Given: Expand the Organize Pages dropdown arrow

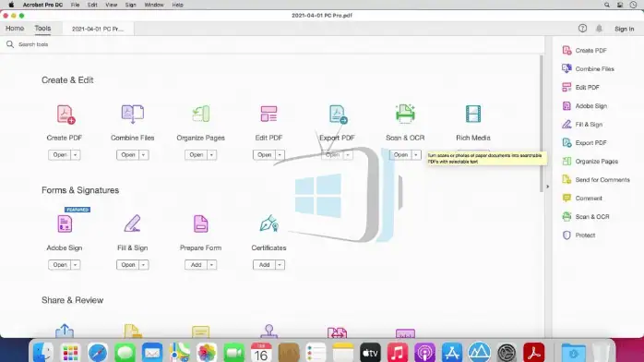Looking at the screenshot, I should [x=211, y=155].
